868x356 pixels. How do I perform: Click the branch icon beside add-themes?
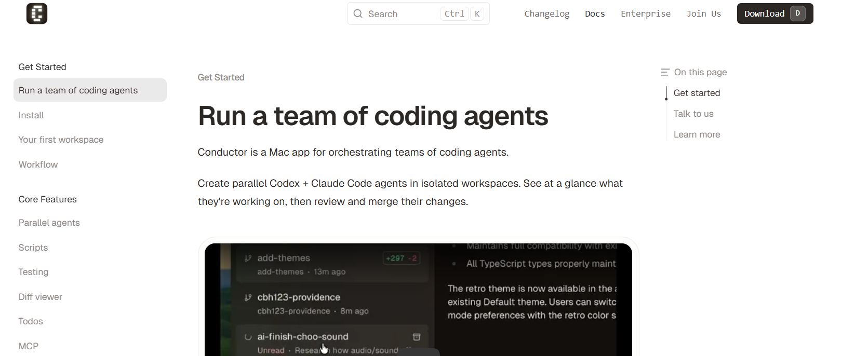click(x=248, y=258)
